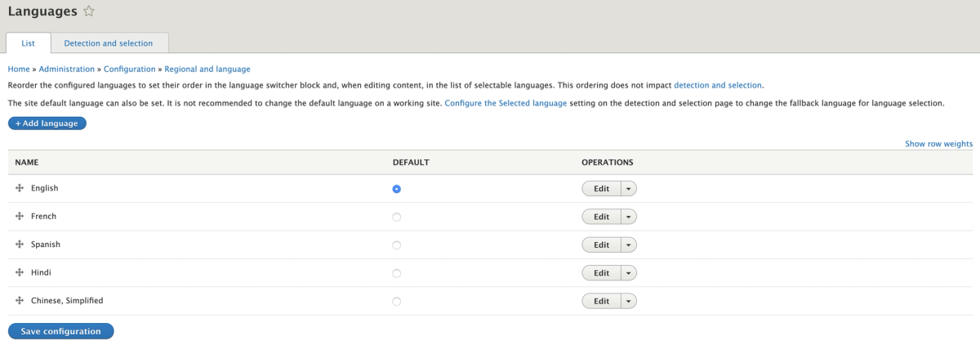Image resolution: width=980 pixels, height=350 pixels.
Task: Grab the drag handle for English row
Action: point(20,188)
